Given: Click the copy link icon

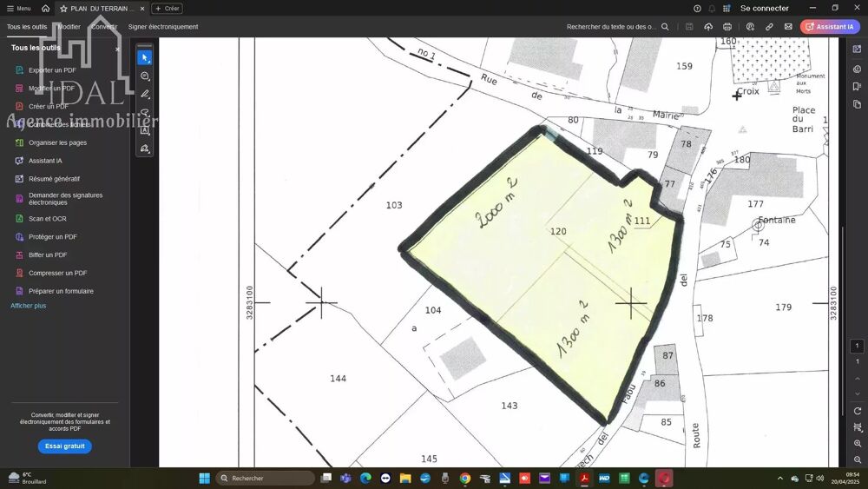Looking at the screenshot, I should coord(769,27).
